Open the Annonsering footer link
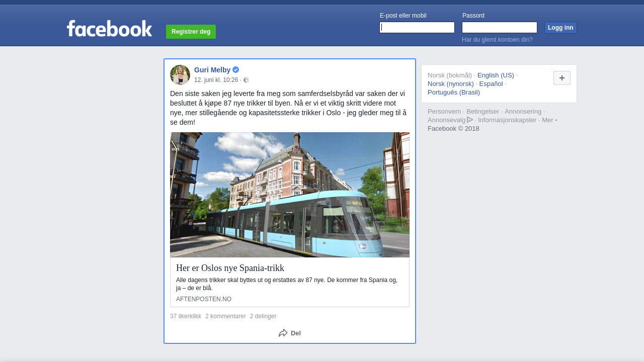The width and height of the screenshot is (644, 362). (x=523, y=112)
